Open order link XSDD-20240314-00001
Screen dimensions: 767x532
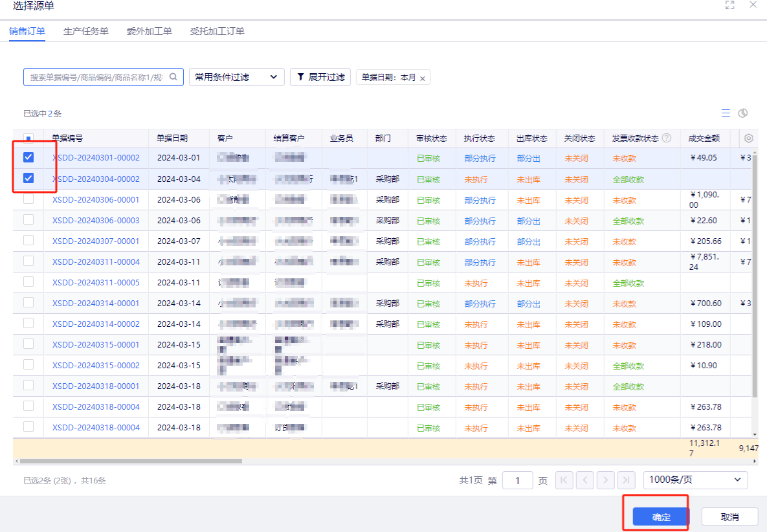(96, 303)
